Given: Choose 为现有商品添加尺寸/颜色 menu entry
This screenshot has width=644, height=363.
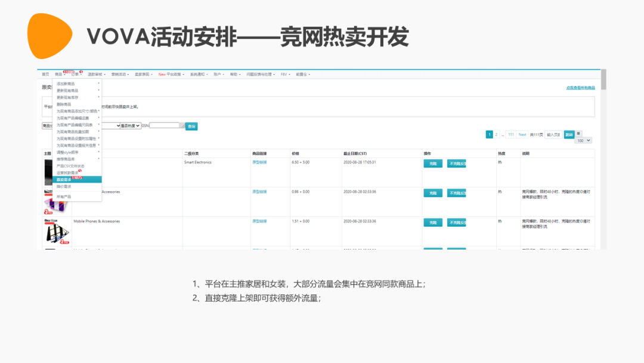Looking at the screenshot, I should pyautogui.click(x=77, y=111).
